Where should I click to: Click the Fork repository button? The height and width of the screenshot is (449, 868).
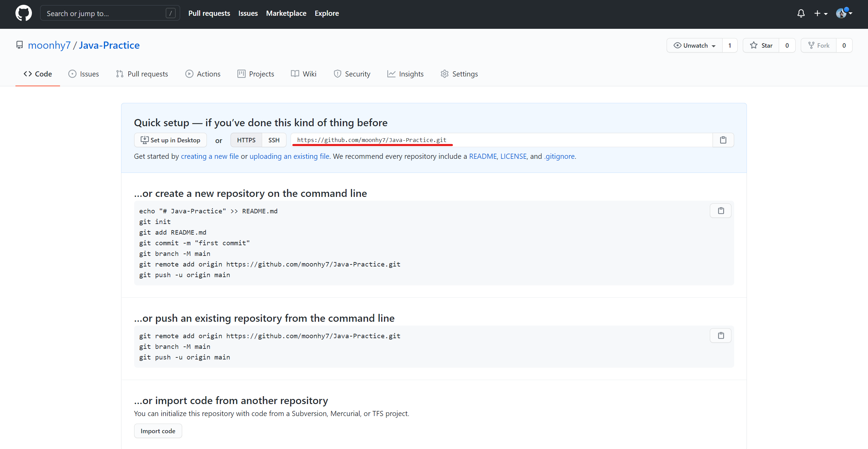tap(819, 45)
